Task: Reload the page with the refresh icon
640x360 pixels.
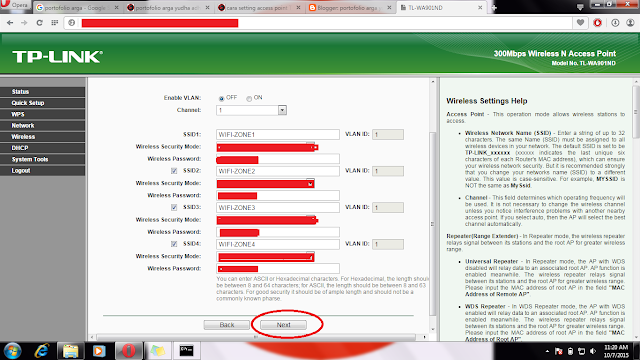Action: point(39,23)
